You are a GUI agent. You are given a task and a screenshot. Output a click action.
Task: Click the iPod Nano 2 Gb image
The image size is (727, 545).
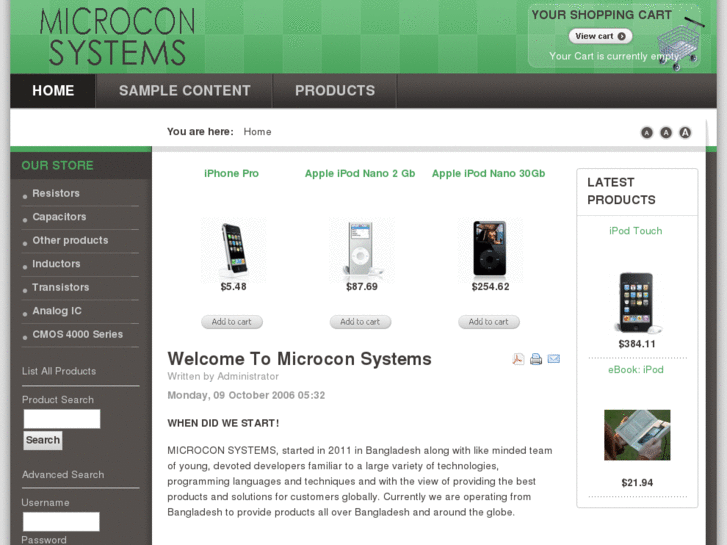click(362, 250)
